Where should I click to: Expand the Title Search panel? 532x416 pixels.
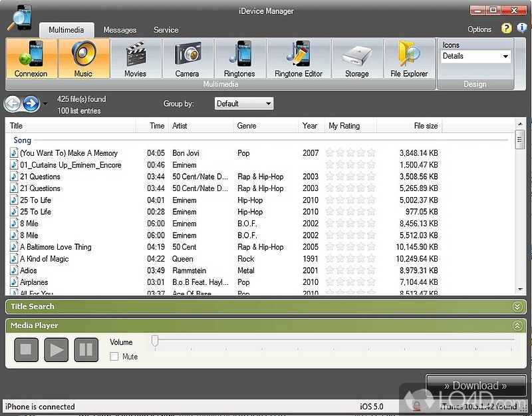(x=517, y=307)
